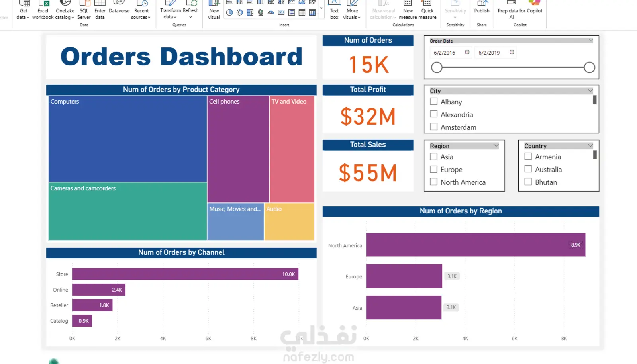
Task: Open the City slicer dropdown chevron
Action: 590,91
